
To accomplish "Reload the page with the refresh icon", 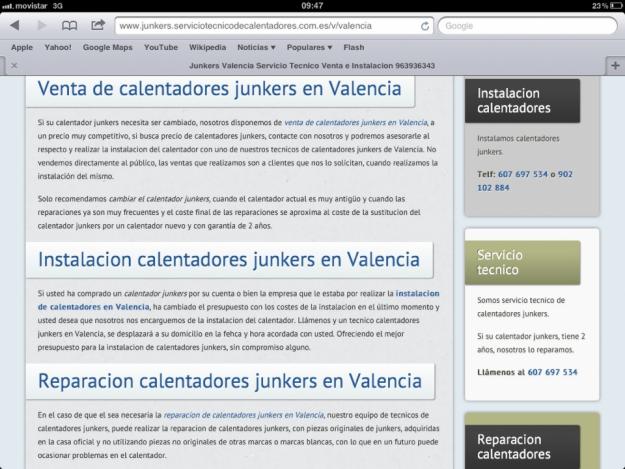I will coord(425,26).
